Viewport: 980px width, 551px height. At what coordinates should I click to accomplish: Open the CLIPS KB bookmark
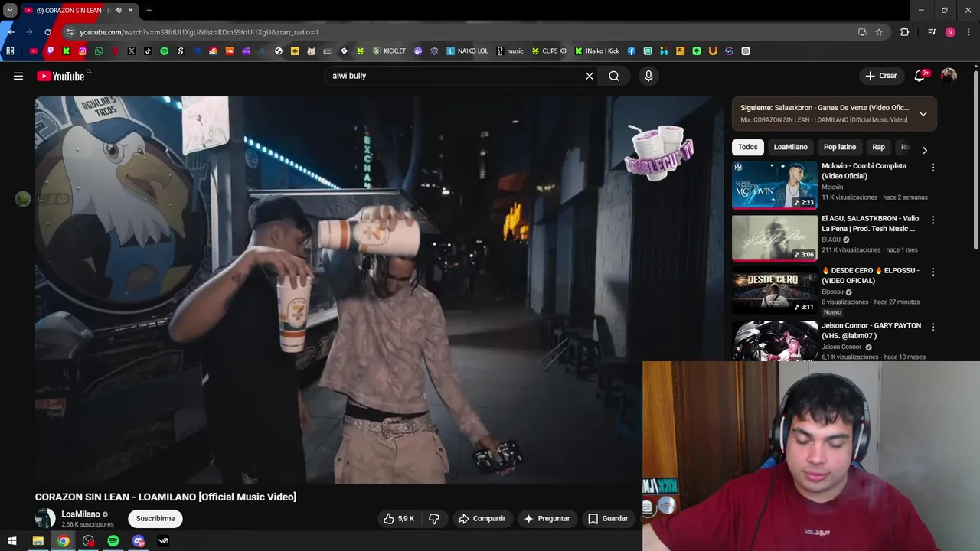click(549, 51)
